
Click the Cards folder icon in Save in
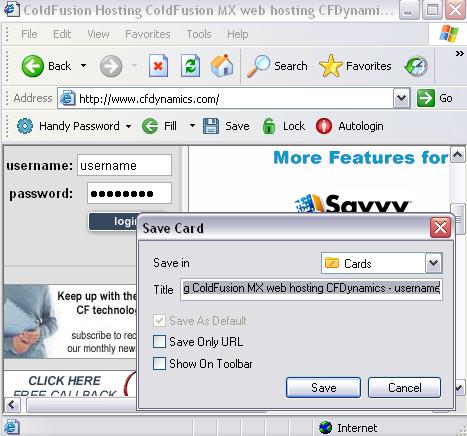coord(331,263)
